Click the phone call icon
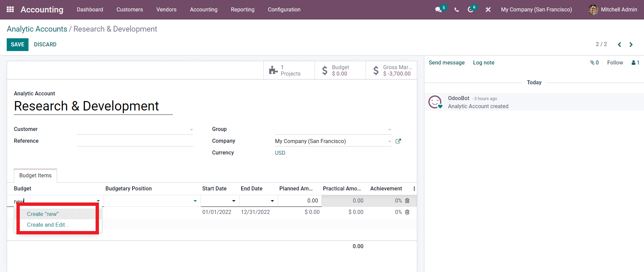 point(457,10)
